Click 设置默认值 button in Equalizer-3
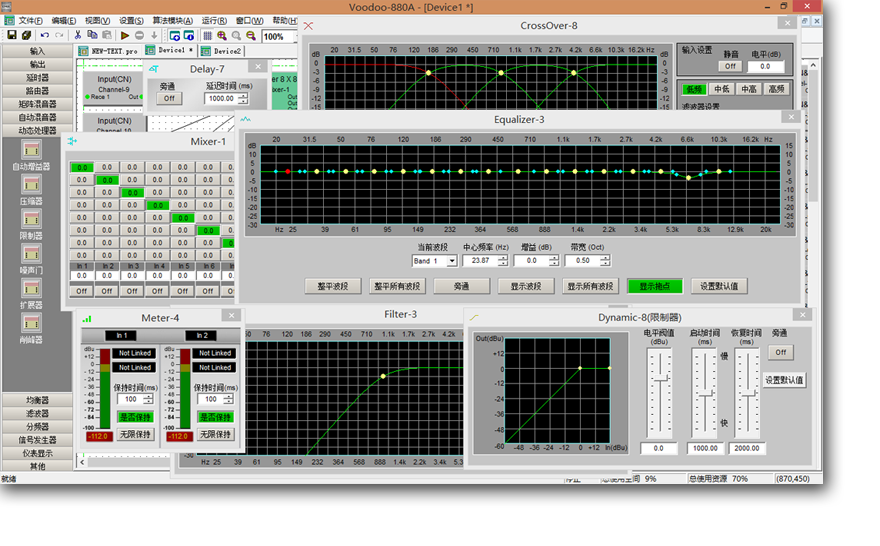Viewport: 880px width, 546px height. (719, 286)
